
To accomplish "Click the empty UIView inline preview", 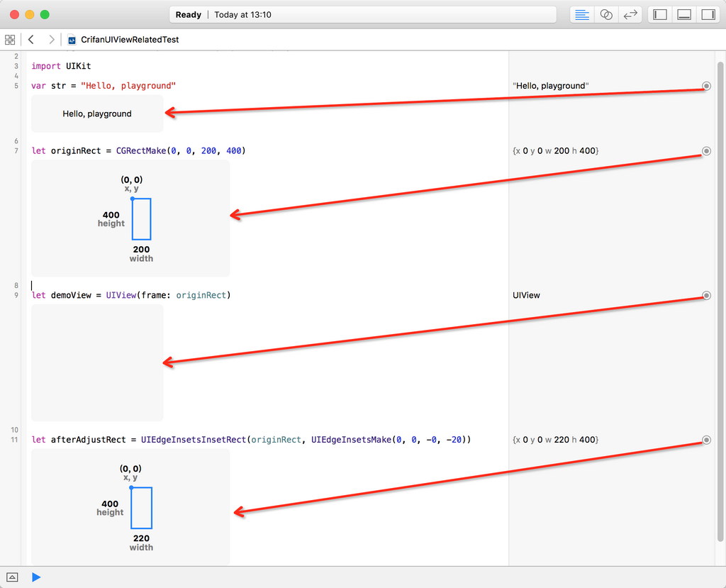I will tap(97, 363).
